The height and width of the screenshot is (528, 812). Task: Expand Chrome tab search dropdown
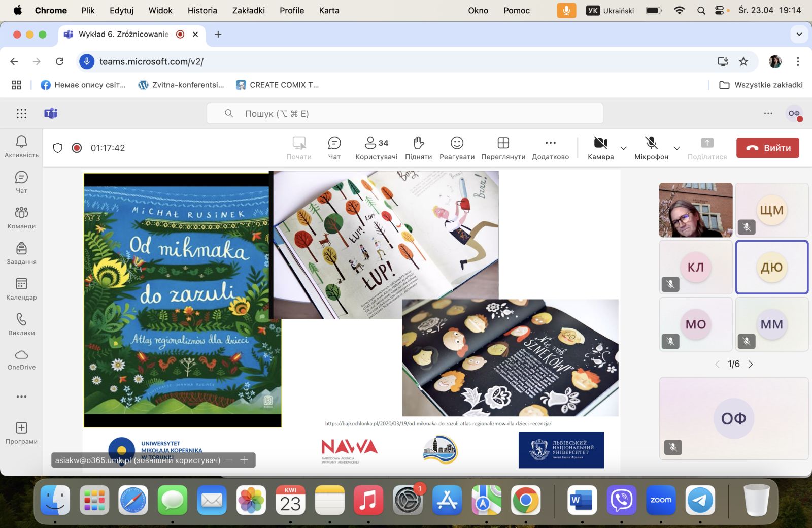(x=799, y=34)
